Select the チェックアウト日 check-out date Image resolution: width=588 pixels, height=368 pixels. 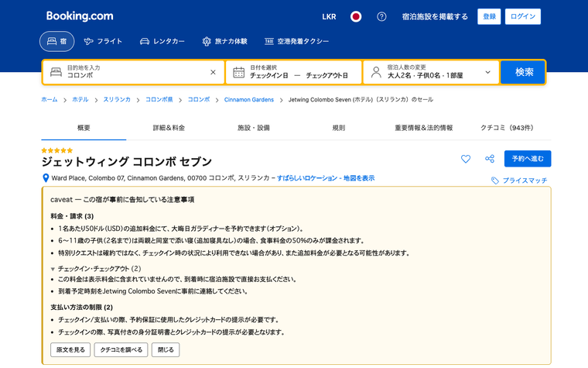(327, 75)
